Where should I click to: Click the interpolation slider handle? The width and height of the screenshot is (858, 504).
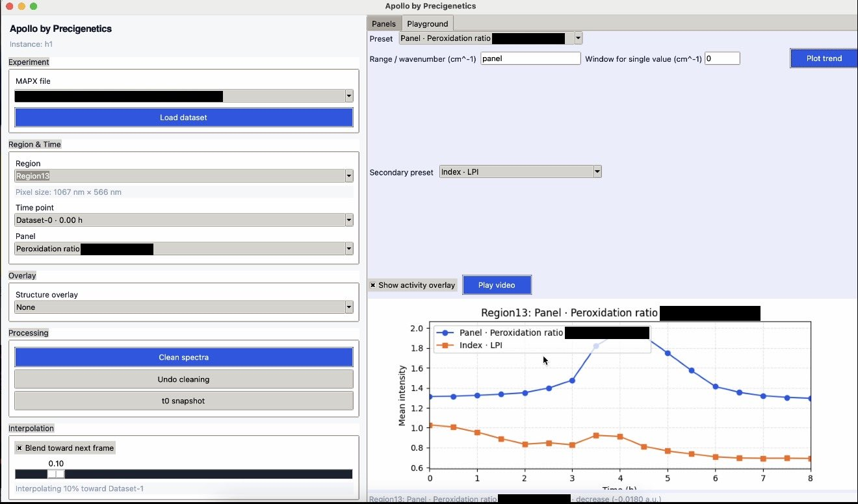(x=56, y=474)
